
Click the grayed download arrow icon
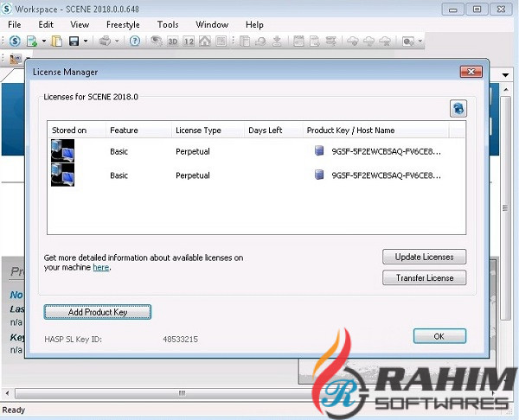point(277,41)
